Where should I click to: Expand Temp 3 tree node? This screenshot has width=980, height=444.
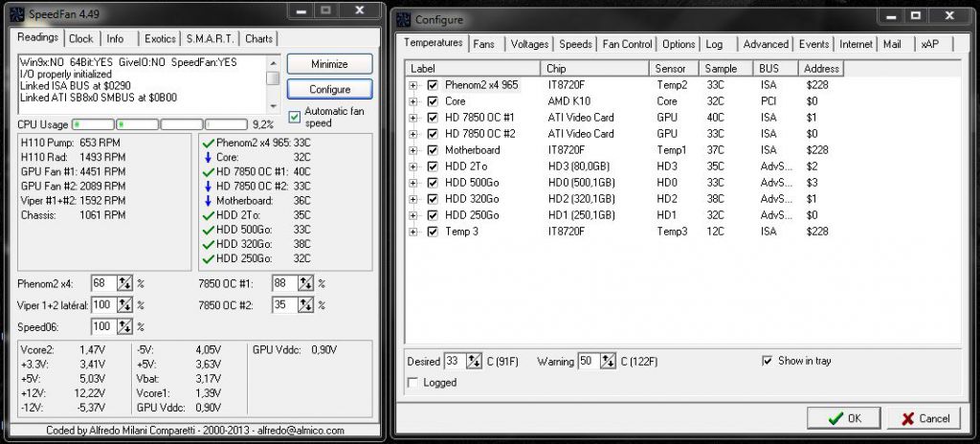pyautogui.click(x=413, y=232)
